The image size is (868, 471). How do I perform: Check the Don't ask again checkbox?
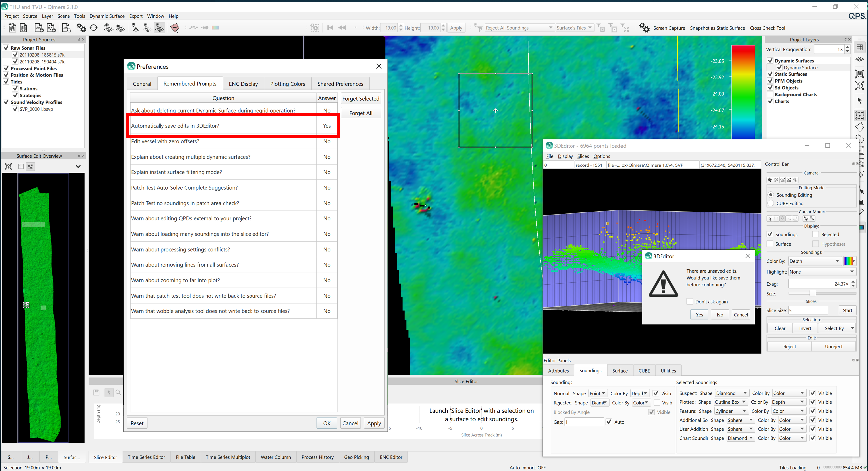pos(690,301)
